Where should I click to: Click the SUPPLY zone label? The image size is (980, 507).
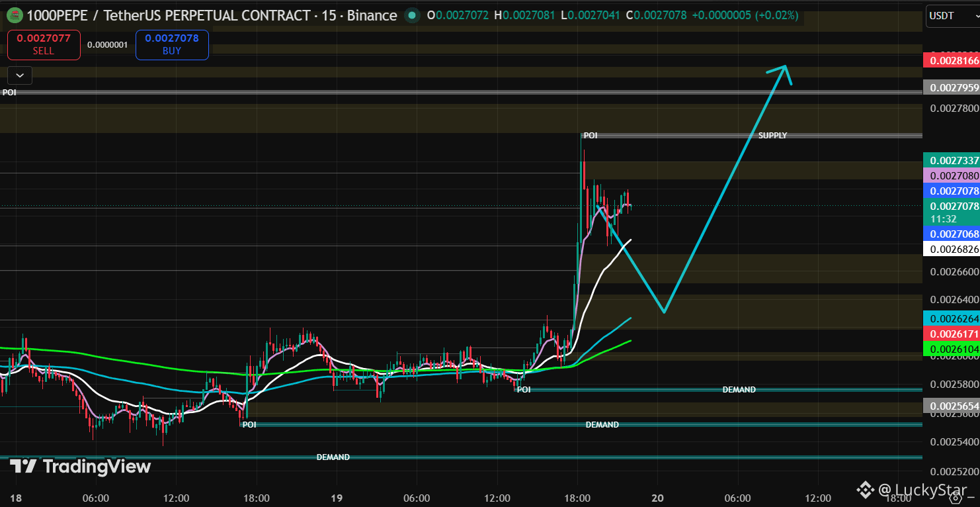(772, 135)
